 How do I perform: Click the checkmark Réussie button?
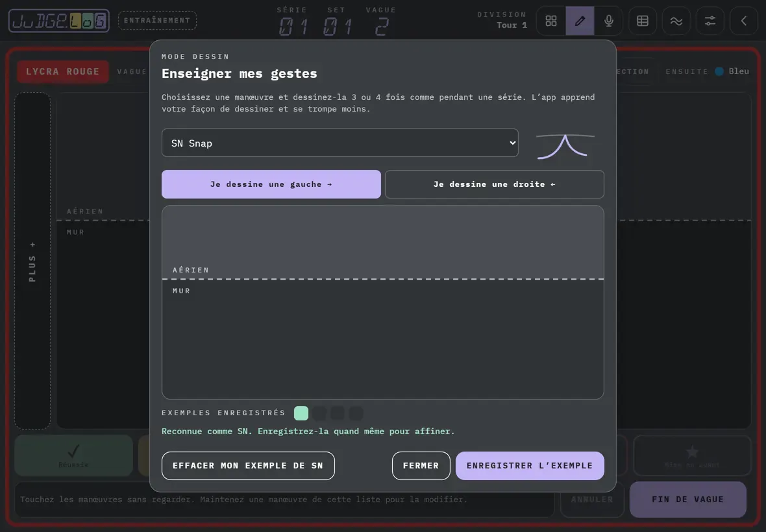74,455
